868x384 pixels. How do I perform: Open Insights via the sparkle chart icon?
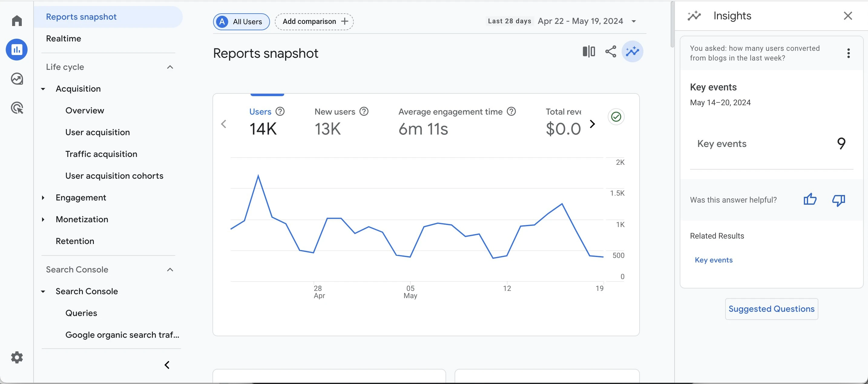click(x=633, y=51)
